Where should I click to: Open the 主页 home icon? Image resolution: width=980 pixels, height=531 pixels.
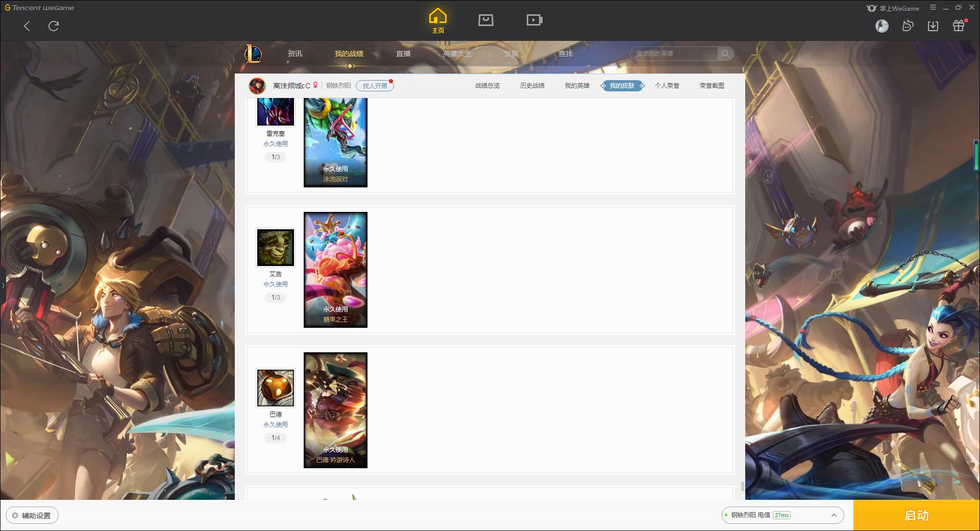click(438, 21)
